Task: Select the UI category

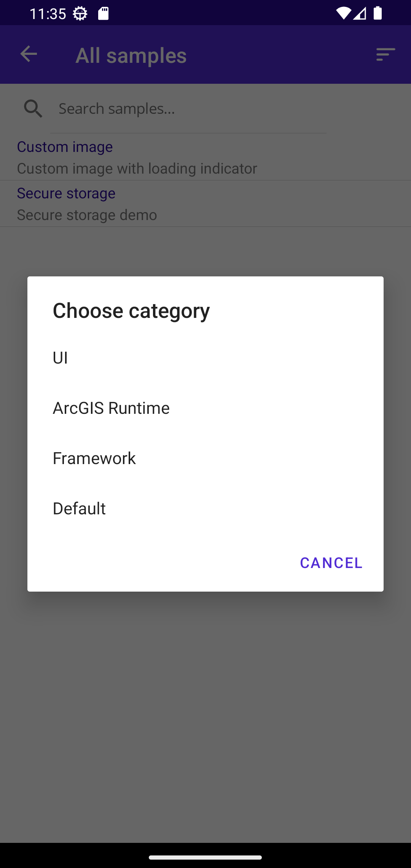Action: pyautogui.click(x=205, y=358)
